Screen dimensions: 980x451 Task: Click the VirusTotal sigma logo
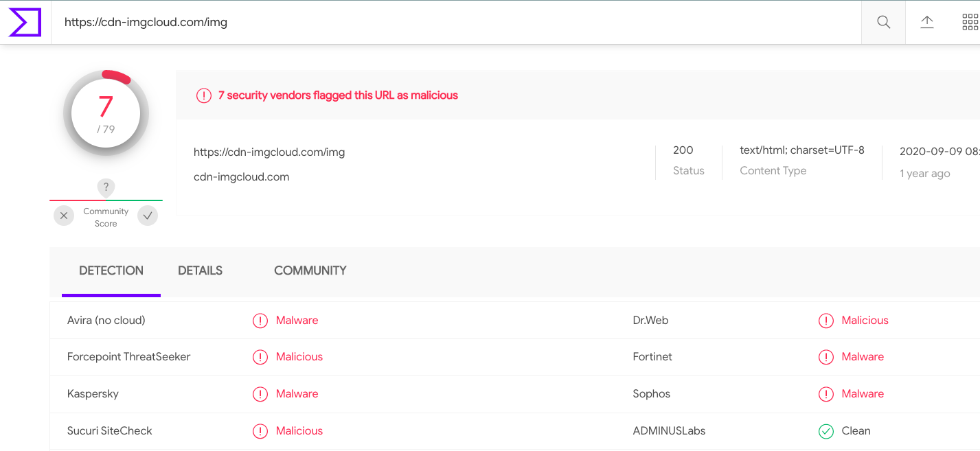coord(25,23)
